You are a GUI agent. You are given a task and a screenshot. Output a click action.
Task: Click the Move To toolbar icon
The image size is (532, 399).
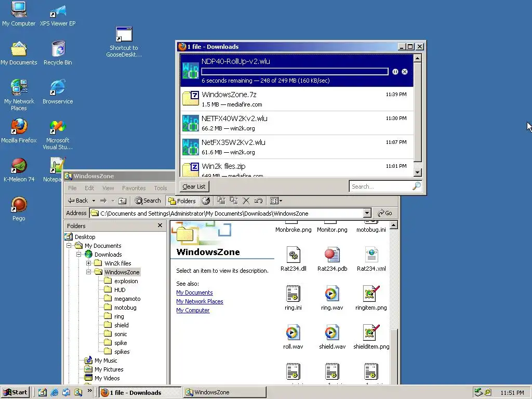[x=221, y=201]
